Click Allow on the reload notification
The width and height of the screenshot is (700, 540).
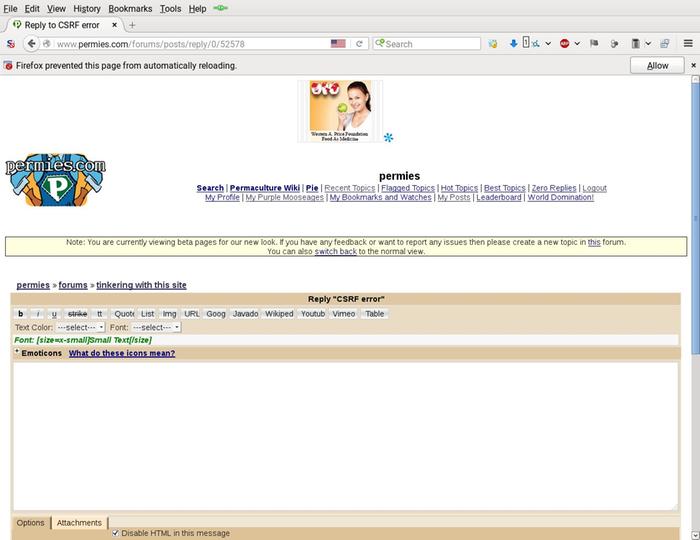tap(657, 65)
